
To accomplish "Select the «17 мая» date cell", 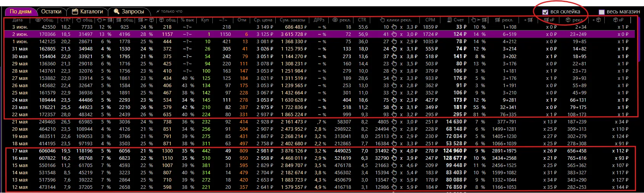I will [x=19, y=151].
